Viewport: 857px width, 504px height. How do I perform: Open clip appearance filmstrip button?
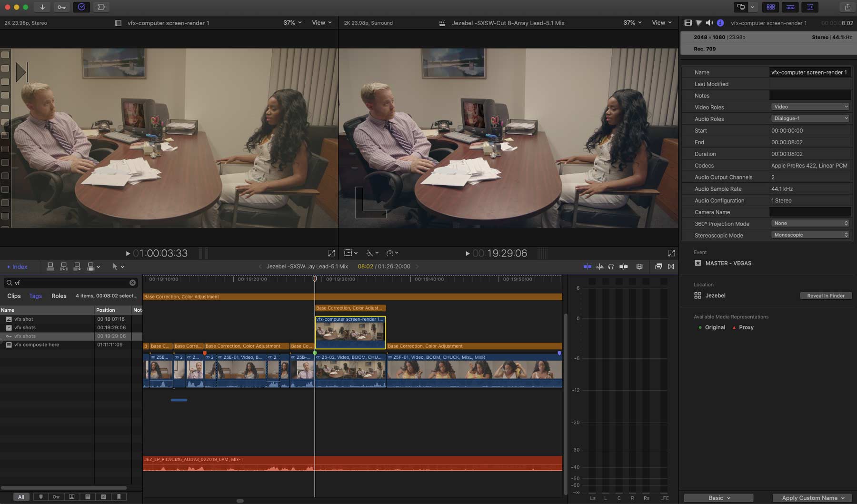coord(639,267)
